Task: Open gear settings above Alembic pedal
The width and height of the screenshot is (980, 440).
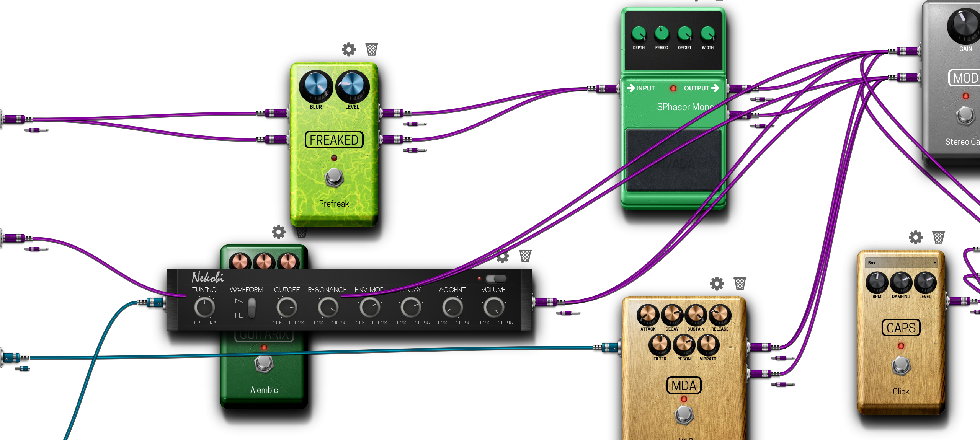Action: click(x=279, y=232)
